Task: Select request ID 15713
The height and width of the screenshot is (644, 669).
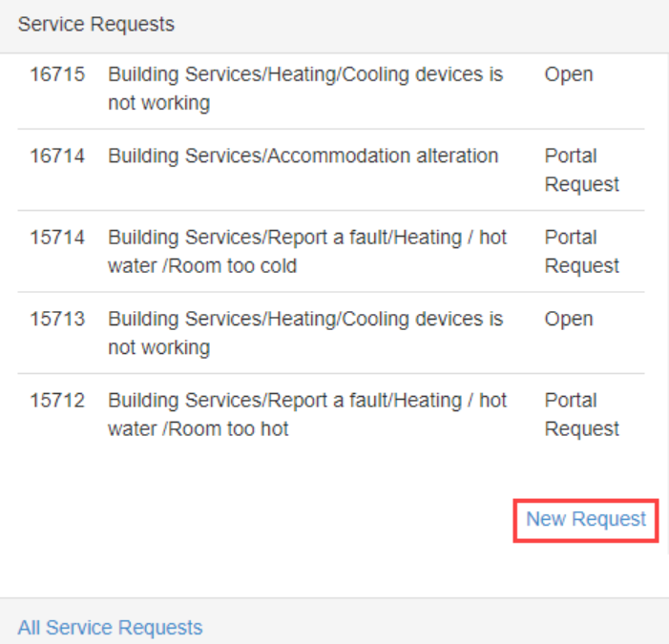Action: click(x=57, y=319)
